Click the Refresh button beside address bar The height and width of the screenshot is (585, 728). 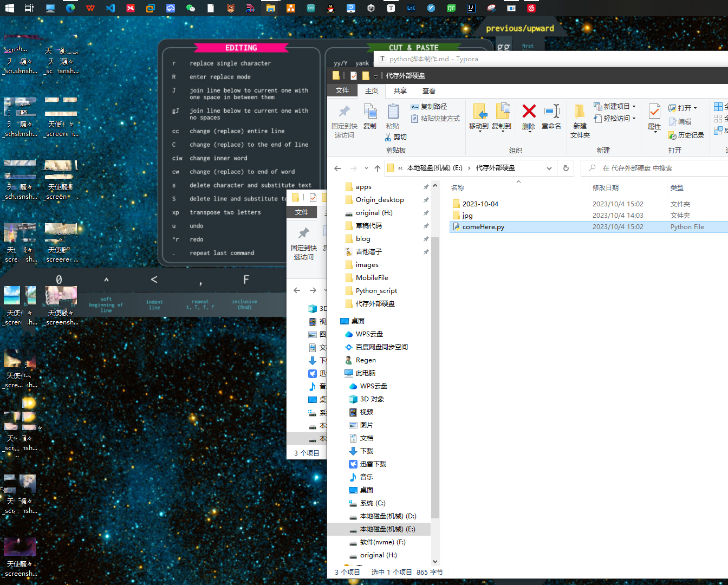click(x=565, y=168)
